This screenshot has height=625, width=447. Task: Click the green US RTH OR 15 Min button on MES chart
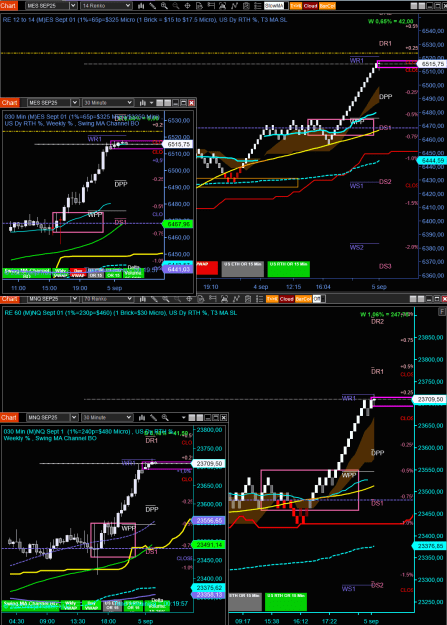coord(288,269)
